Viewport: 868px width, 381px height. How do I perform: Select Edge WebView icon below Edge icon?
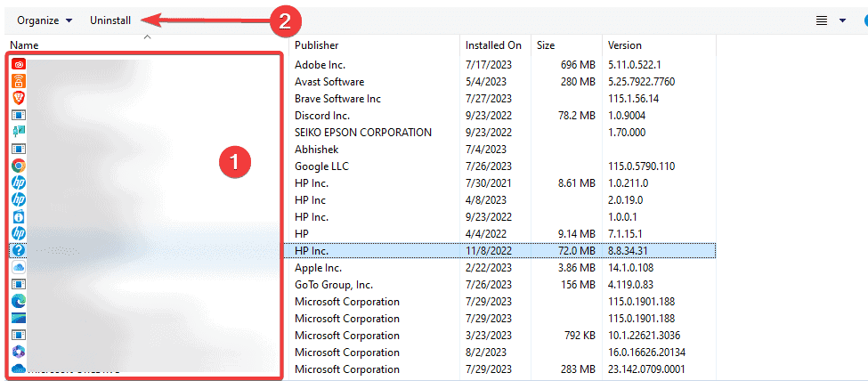point(19,318)
